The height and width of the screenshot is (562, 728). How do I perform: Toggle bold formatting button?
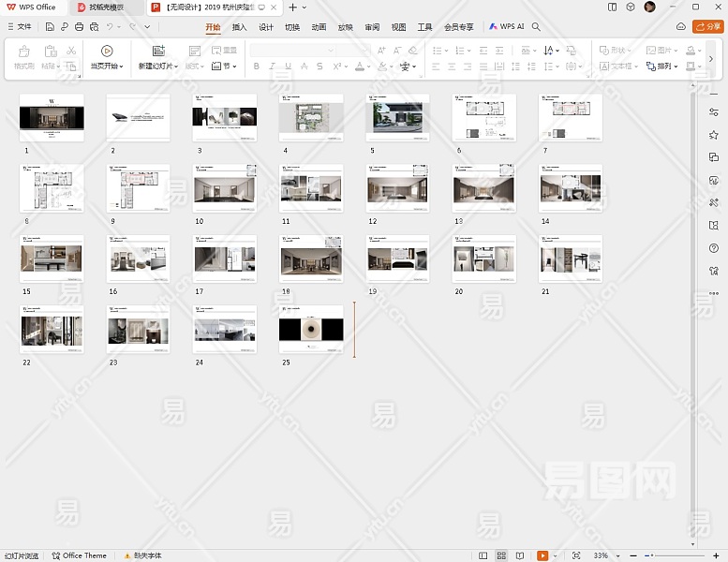[x=257, y=67]
